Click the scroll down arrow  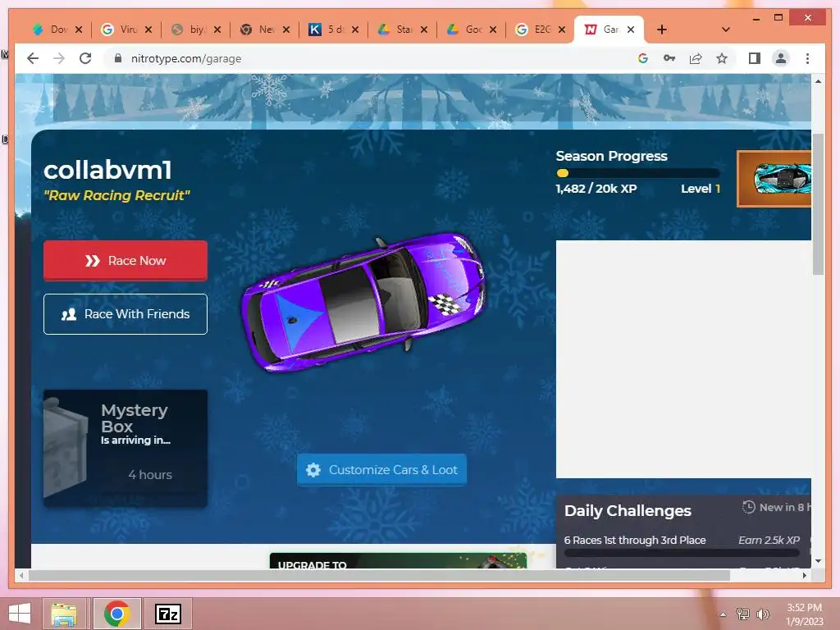point(818,561)
